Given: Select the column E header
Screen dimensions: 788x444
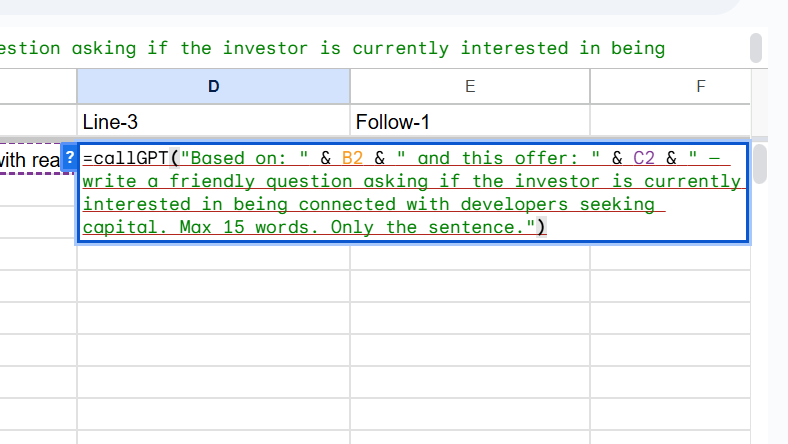Looking at the screenshot, I should point(469,87).
